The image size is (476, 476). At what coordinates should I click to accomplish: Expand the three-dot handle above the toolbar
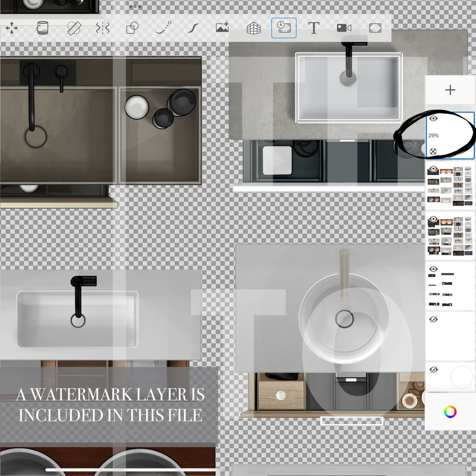coord(135,7)
